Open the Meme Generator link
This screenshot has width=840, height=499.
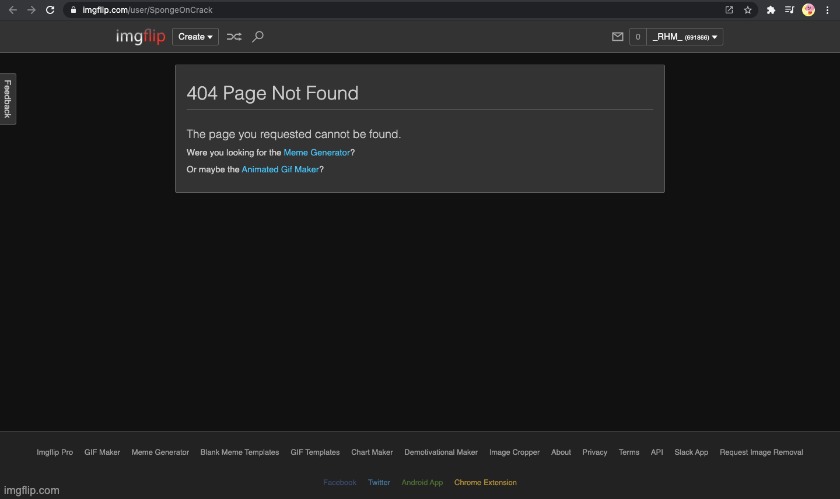tap(317, 153)
